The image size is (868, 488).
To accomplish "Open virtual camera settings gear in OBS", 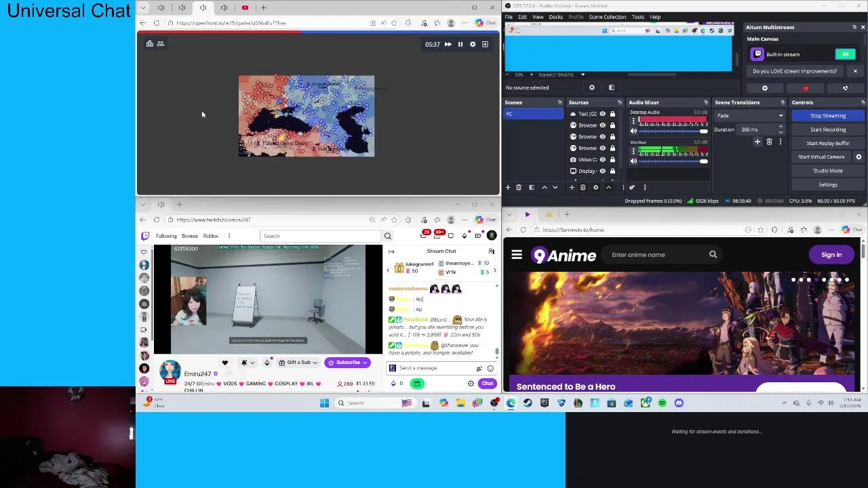I will (859, 157).
